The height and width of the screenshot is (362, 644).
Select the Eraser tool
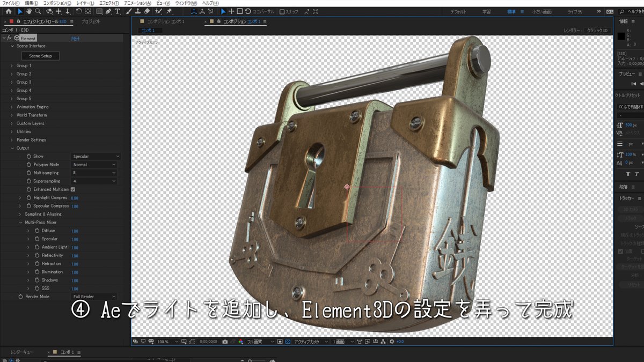[x=147, y=11]
